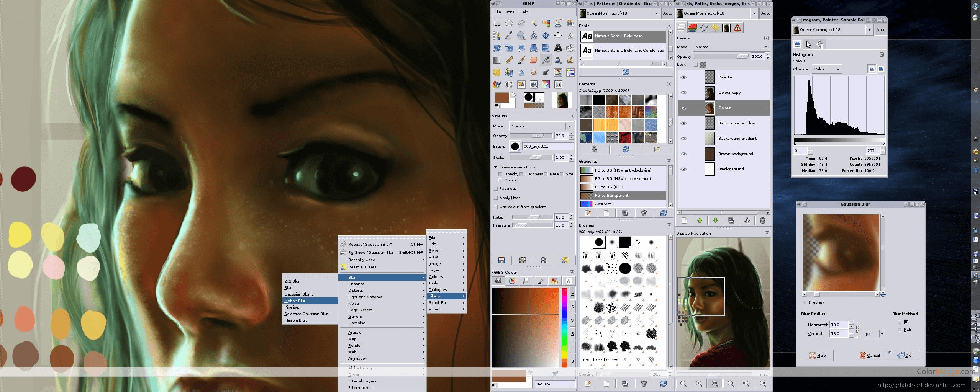Select the Eraser tool
Viewport: 980px width, 392px height.
click(533, 60)
